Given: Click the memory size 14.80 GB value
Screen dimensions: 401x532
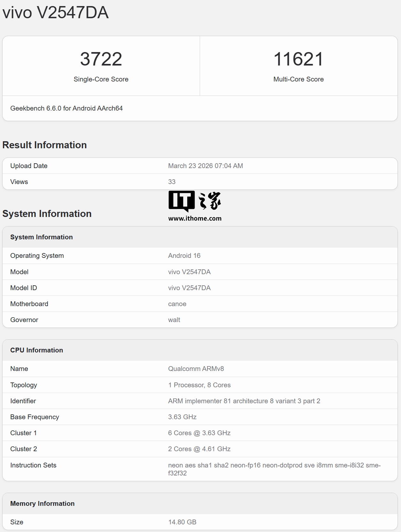Looking at the screenshot, I should coord(182,522).
